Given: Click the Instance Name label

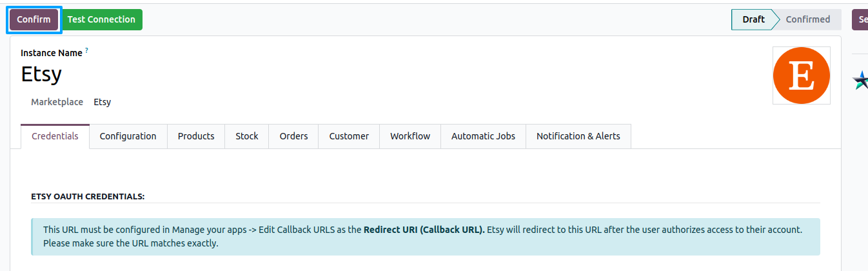Looking at the screenshot, I should click(x=52, y=53).
